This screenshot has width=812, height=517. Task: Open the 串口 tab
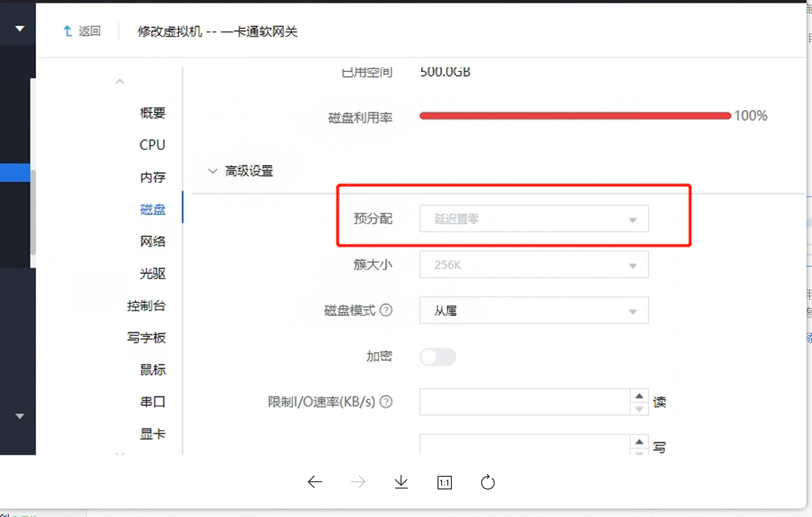(152, 402)
